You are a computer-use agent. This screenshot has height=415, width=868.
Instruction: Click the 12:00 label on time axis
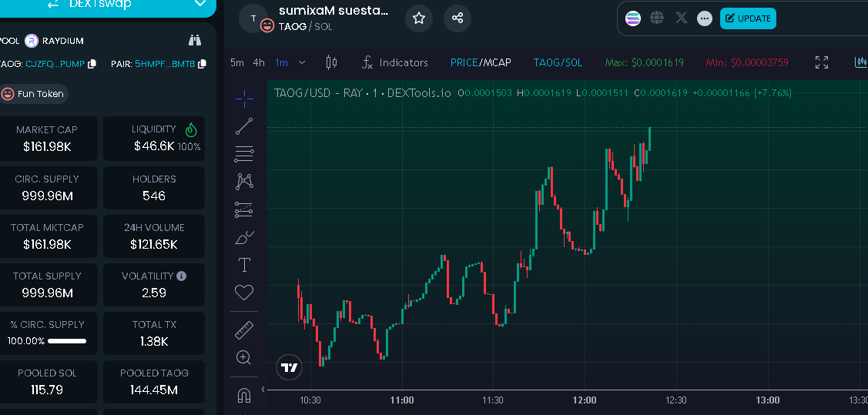585,400
